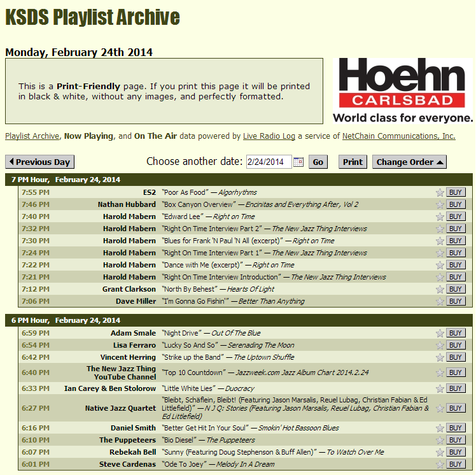Star Grant Clarkson North By Behest
The width and height of the screenshot is (476, 475).
coord(440,290)
